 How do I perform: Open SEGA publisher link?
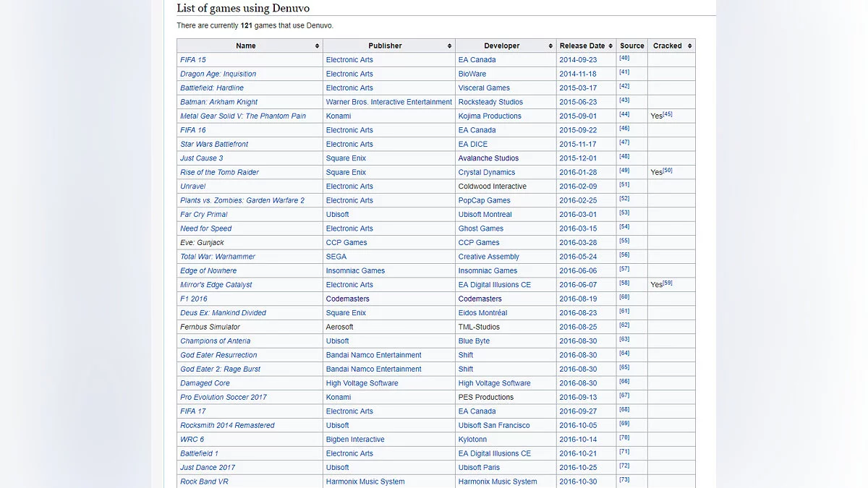[336, 257]
